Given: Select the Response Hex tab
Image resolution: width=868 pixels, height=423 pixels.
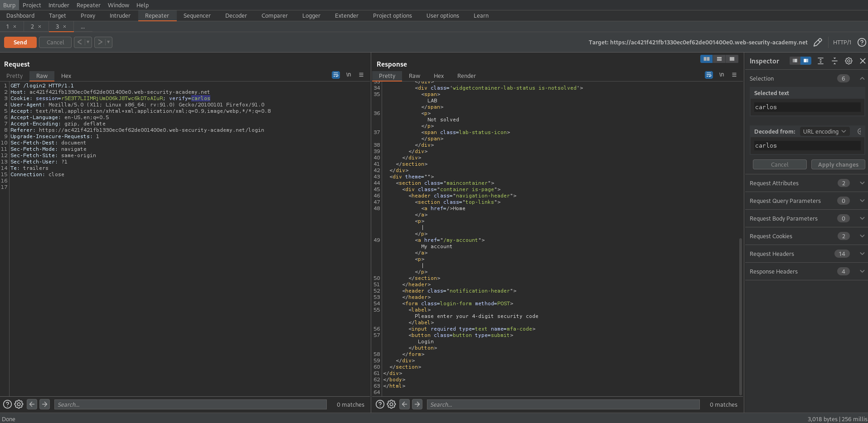Looking at the screenshot, I should (x=439, y=76).
